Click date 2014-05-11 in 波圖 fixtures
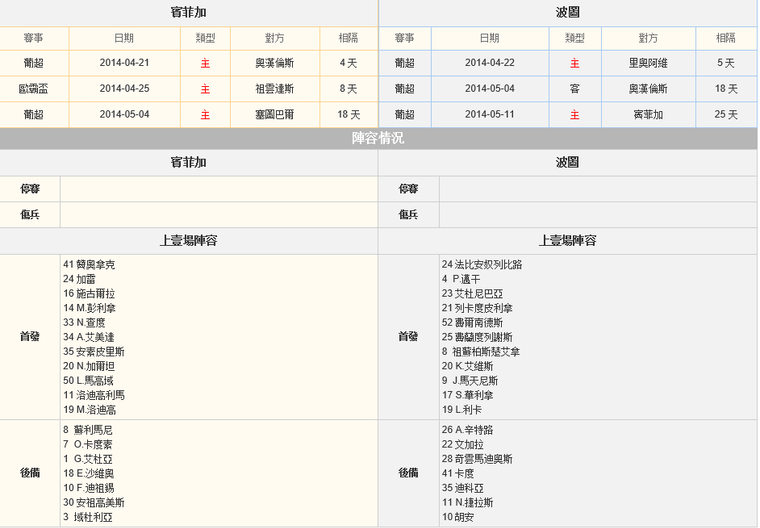This screenshot has width=760, height=528. point(490,114)
